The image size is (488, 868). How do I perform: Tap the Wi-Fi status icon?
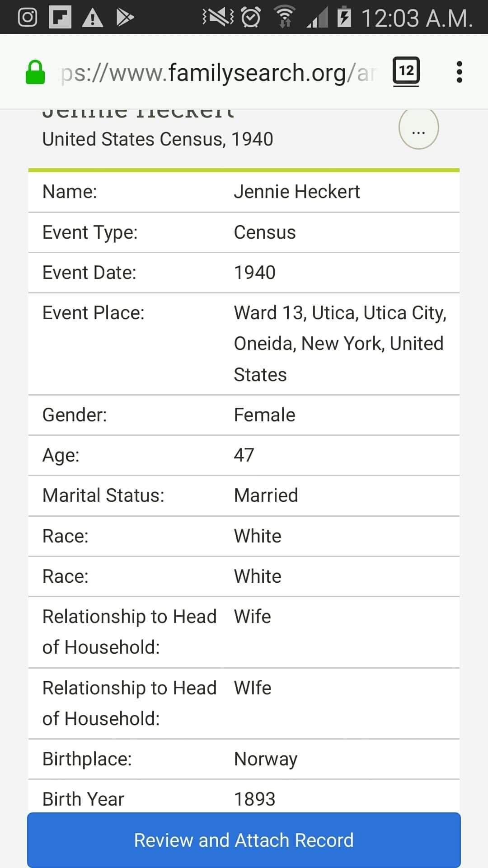(285, 18)
